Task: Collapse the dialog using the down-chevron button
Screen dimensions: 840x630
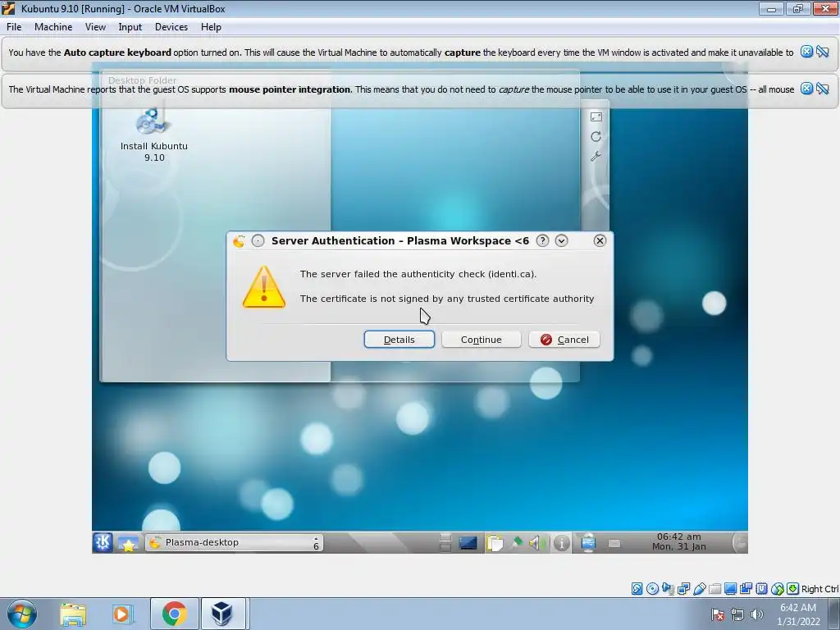Action: point(561,240)
